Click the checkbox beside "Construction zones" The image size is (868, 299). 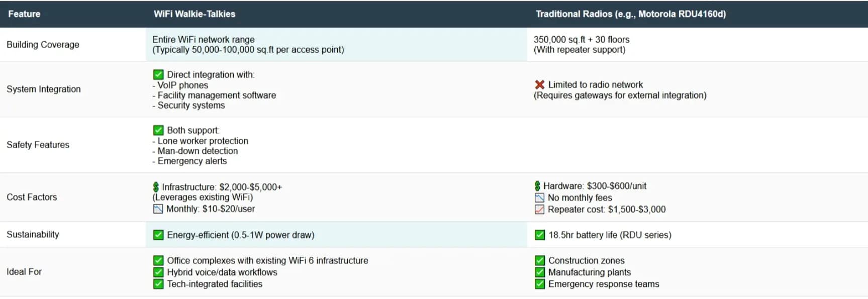point(540,261)
